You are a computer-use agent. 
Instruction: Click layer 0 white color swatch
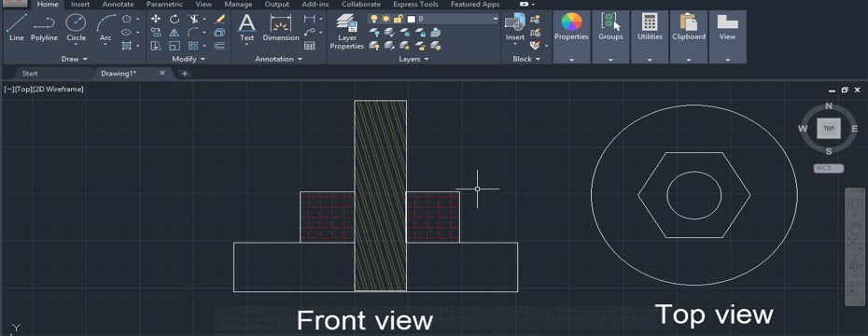pos(411,20)
